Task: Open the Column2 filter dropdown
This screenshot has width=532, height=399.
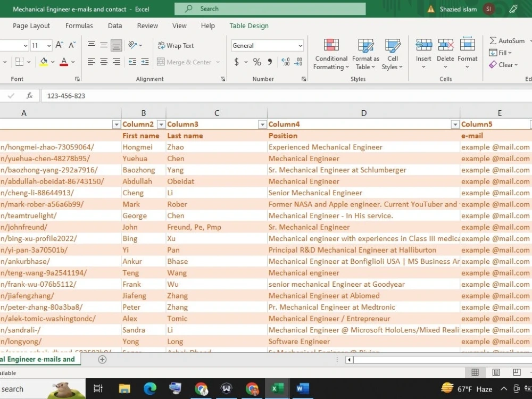Action: tap(161, 124)
